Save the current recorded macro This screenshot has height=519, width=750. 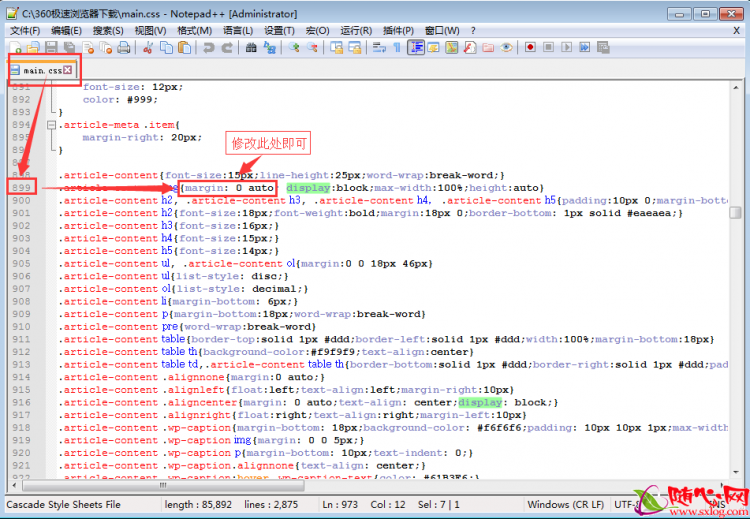coord(603,47)
